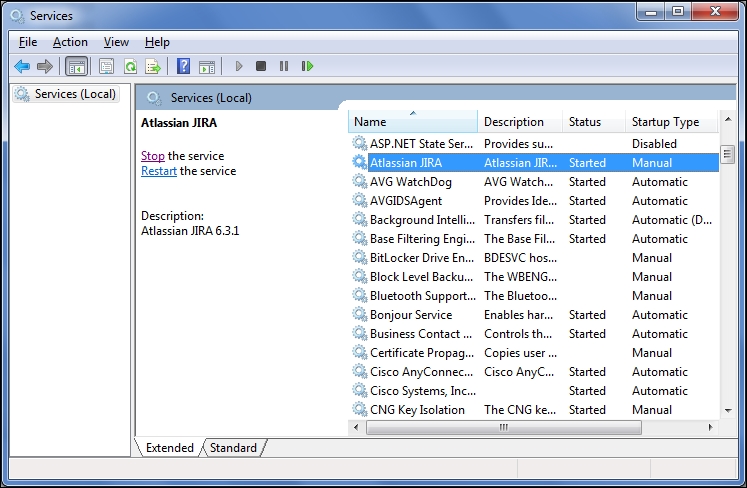Click the vertical scrollbar up arrow
The image size is (747, 488).
coord(727,119)
